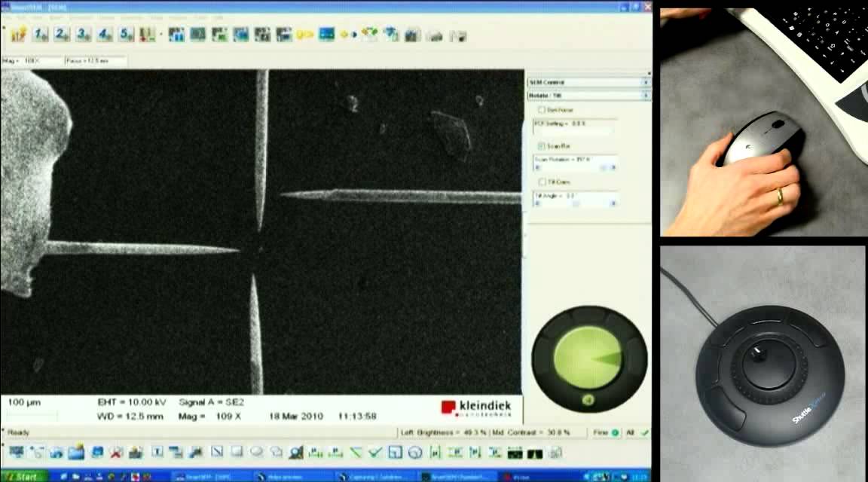
Task: Click the red X icon in bottom toolbar
Action: [116, 452]
